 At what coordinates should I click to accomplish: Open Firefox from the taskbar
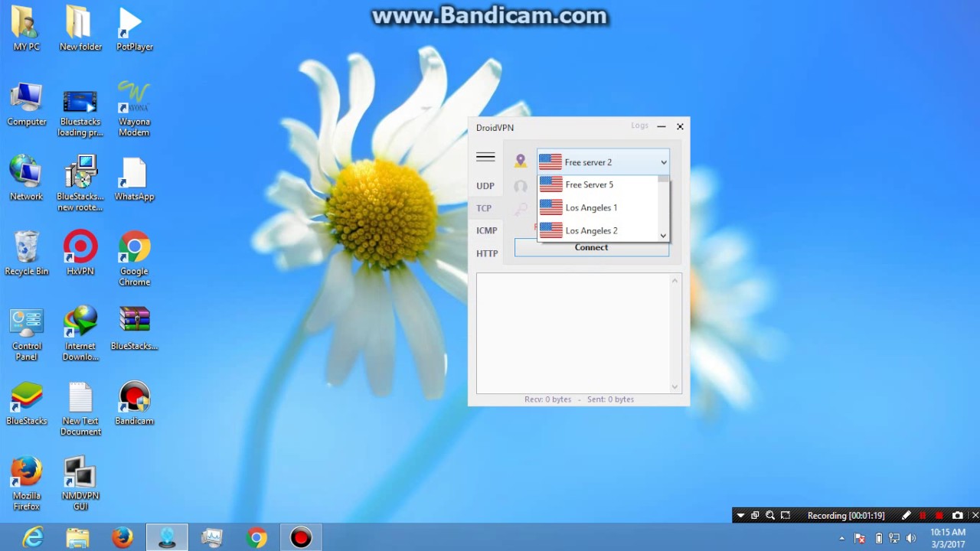pyautogui.click(x=122, y=538)
